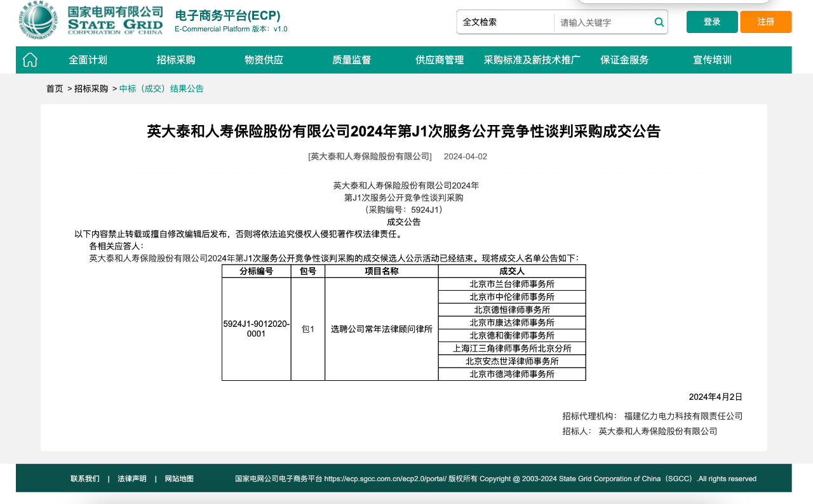
Task: Open the 宣传培训 menu
Action: click(x=712, y=60)
